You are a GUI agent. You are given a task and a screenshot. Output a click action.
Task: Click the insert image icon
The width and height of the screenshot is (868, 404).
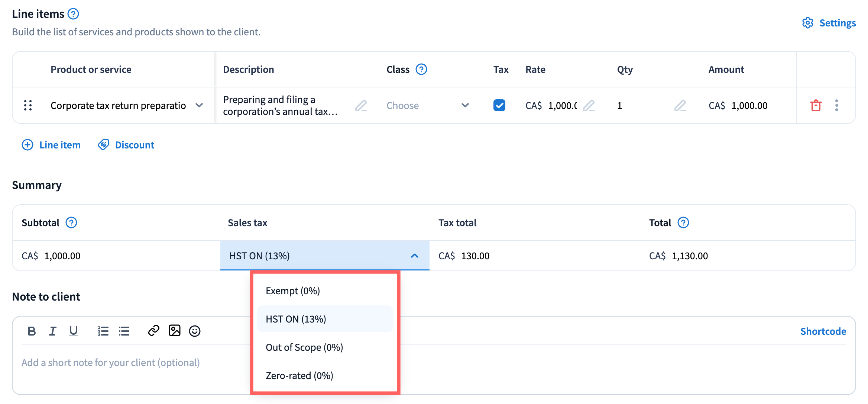click(174, 331)
